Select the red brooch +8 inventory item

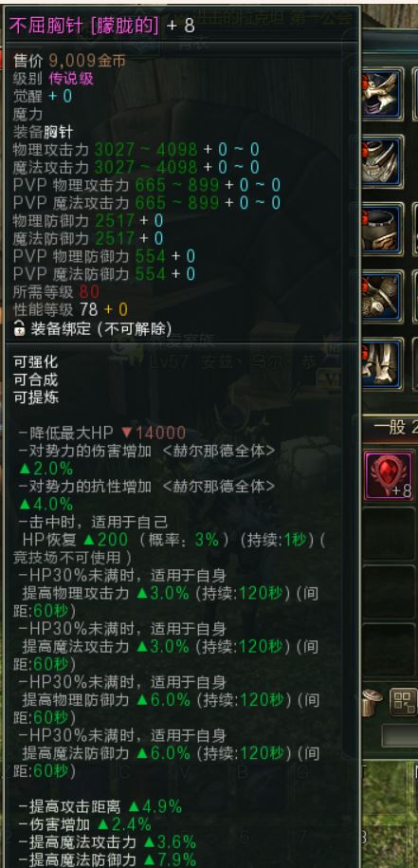point(389,475)
